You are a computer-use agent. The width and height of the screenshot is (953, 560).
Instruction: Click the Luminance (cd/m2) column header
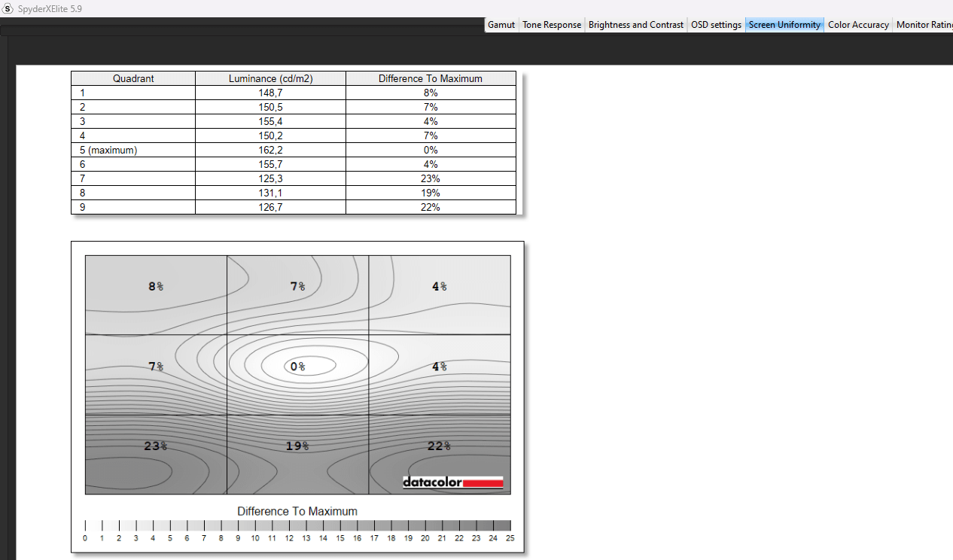coord(270,78)
